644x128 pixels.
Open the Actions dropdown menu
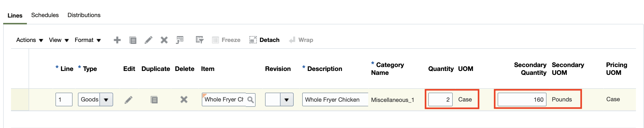point(30,40)
